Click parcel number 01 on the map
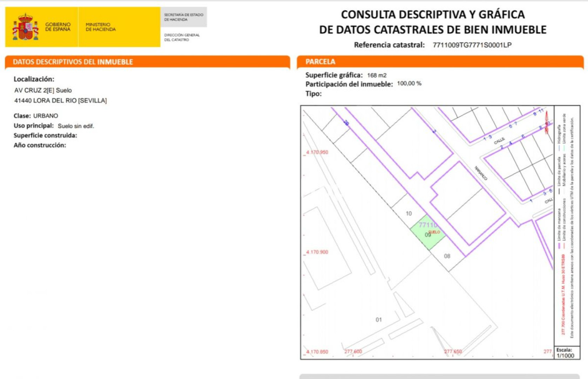Image resolution: width=588 pixels, height=379 pixels. [x=379, y=320]
